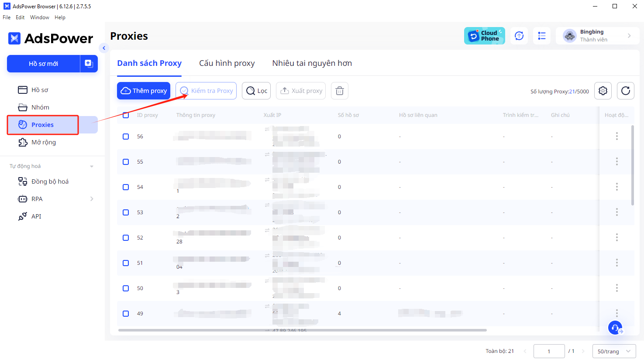This screenshot has width=644, height=359.
Task: Open the File menu
Action: [x=7, y=17]
